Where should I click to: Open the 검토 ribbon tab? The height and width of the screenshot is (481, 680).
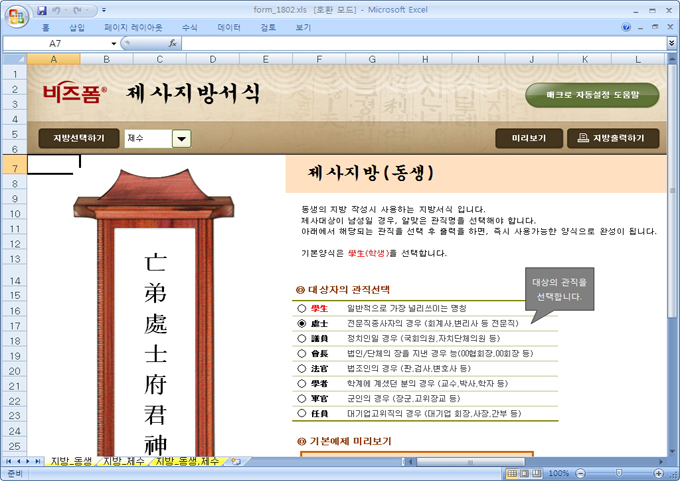(x=268, y=28)
